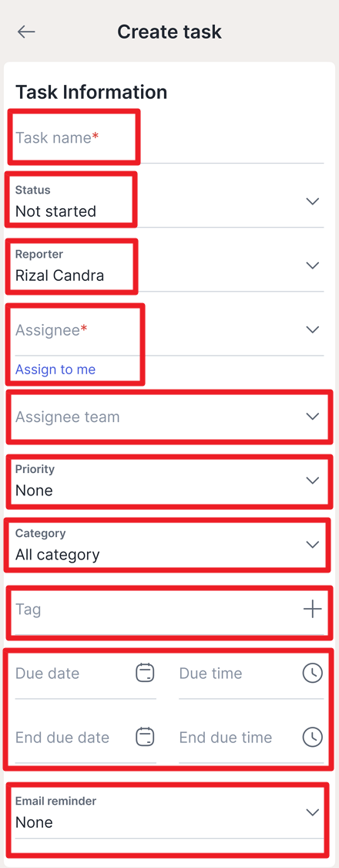
Task: Open clock icon for End due time
Action: (313, 737)
